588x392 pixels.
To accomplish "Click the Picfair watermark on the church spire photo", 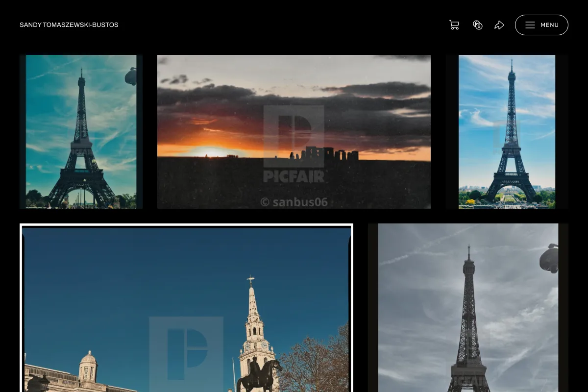I will [186, 354].
